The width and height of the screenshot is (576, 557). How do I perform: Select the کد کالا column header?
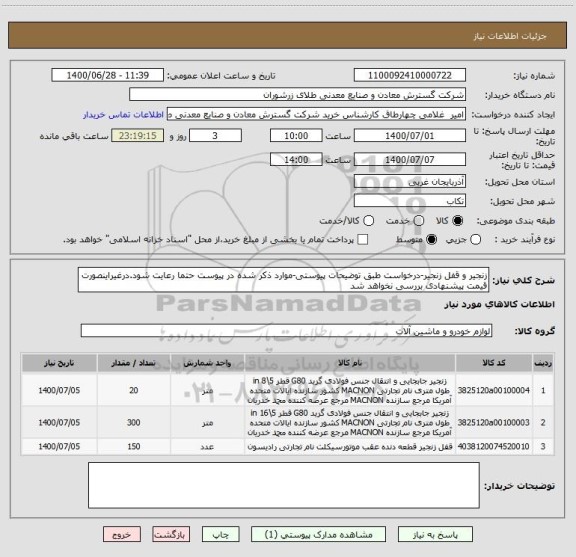pyautogui.click(x=494, y=363)
